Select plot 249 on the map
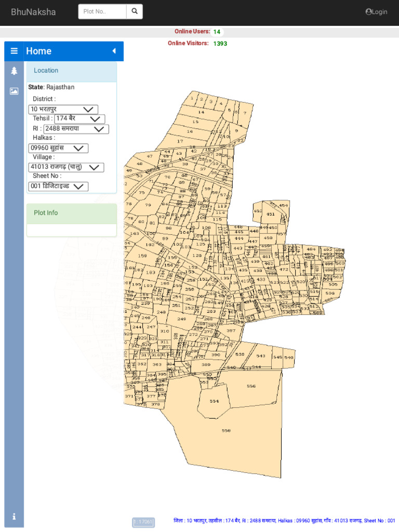Viewport: 399px width, 532px height. pyautogui.click(x=181, y=319)
